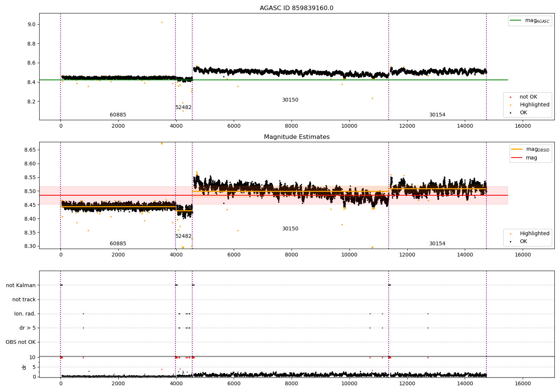
Task: Click the orange outlier point near magnitude 9.0
Action: pyautogui.click(x=162, y=22)
